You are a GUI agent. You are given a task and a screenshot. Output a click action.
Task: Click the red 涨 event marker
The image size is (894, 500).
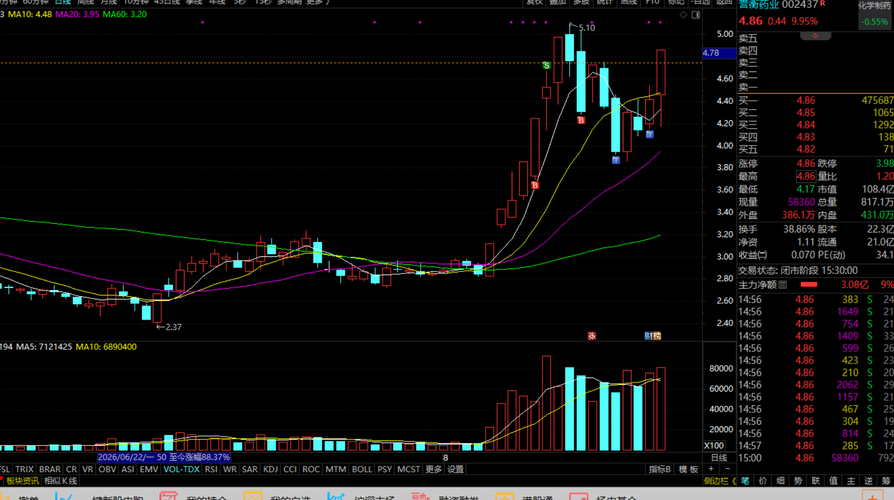(x=592, y=336)
